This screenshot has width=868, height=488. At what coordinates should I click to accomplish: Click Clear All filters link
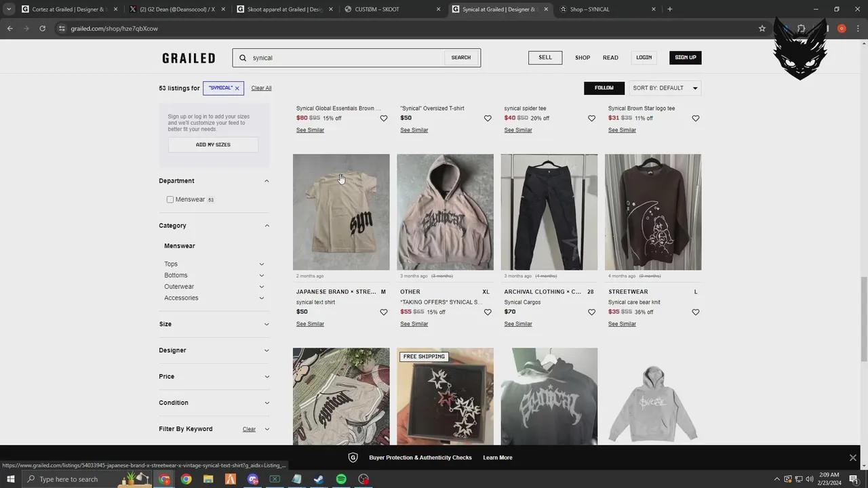[261, 88]
